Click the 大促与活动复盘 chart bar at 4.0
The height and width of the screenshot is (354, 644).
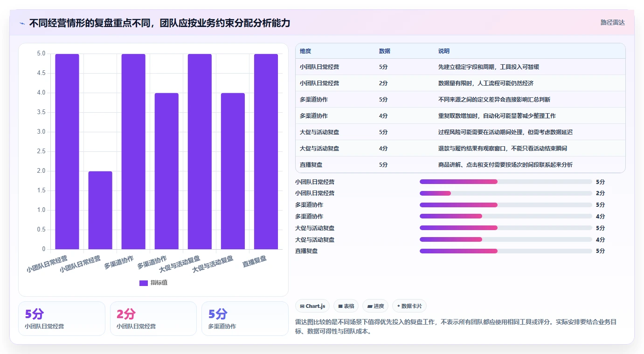point(233,171)
